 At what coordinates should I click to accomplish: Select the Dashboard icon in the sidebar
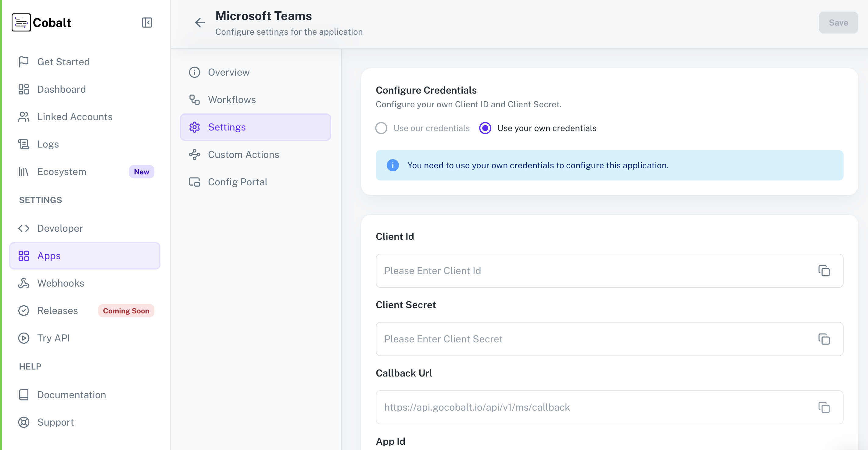[23, 89]
